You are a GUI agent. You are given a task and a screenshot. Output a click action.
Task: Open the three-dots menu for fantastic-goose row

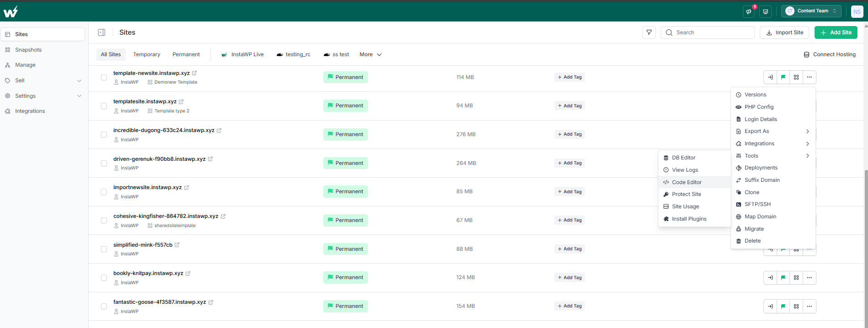810,306
